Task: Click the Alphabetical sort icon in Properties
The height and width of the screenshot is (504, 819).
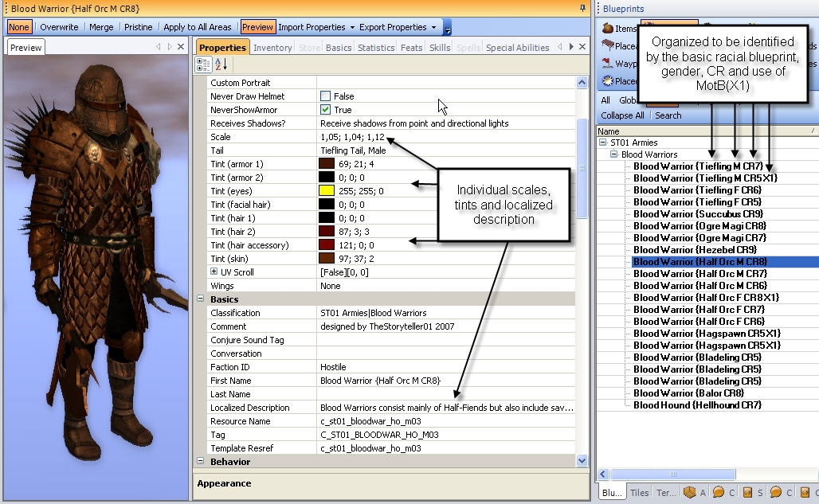Action: [221, 64]
